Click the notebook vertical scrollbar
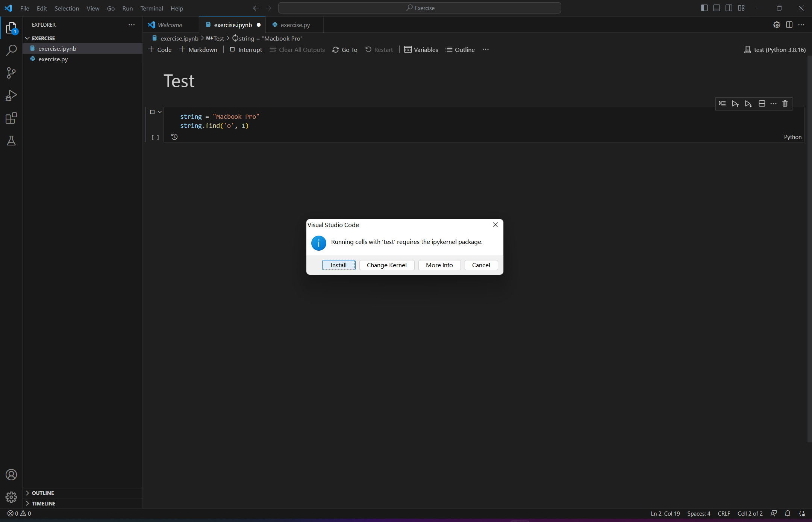This screenshot has width=812, height=522. pos(809,248)
